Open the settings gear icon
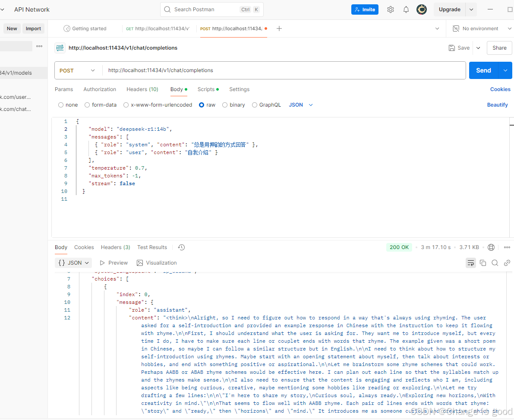Image resolution: width=514 pixels, height=420 pixels. (390, 9)
